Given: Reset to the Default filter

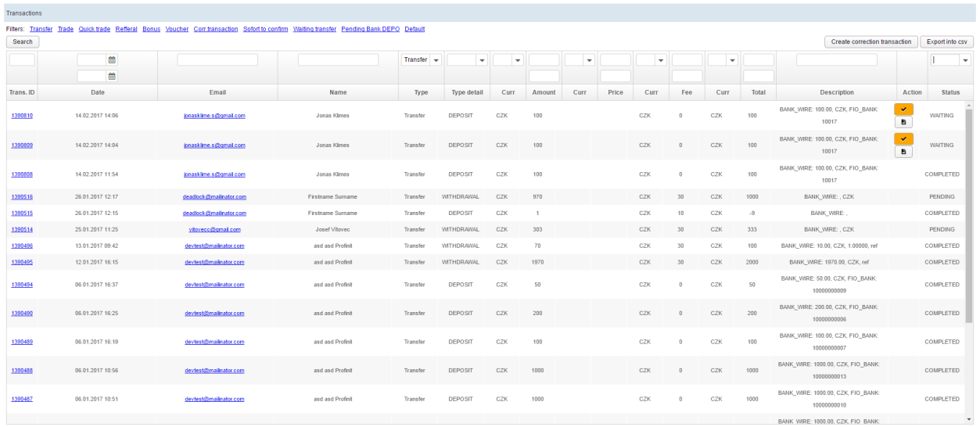Looking at the screenshot, I should coord(415,29).
